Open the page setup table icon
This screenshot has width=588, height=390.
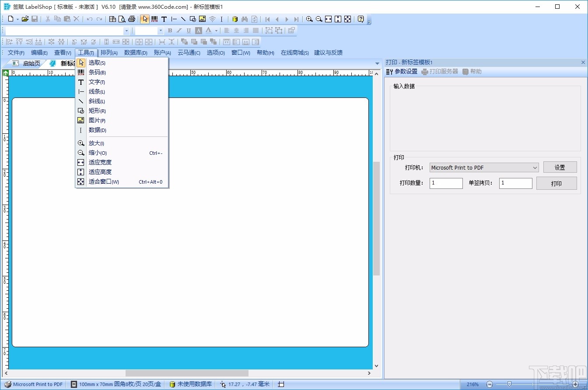pos(112,19)
